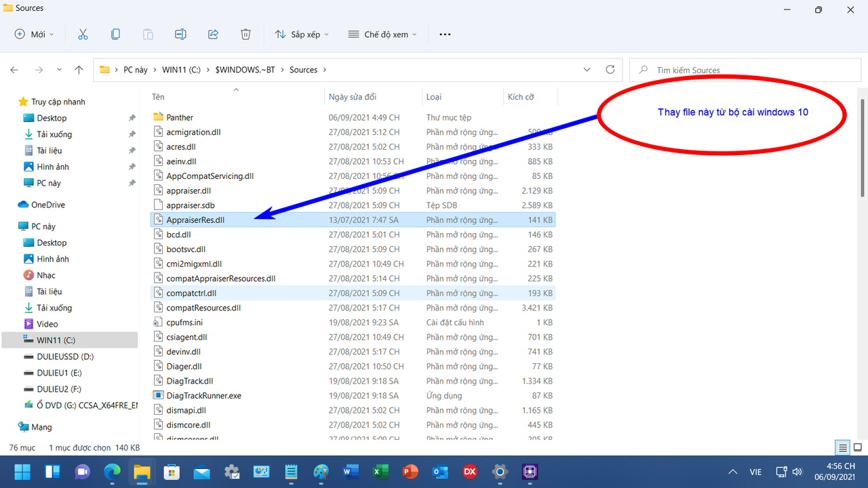Click $WINDOWS.~BT in address breadcrumb

tap(245, 70)
